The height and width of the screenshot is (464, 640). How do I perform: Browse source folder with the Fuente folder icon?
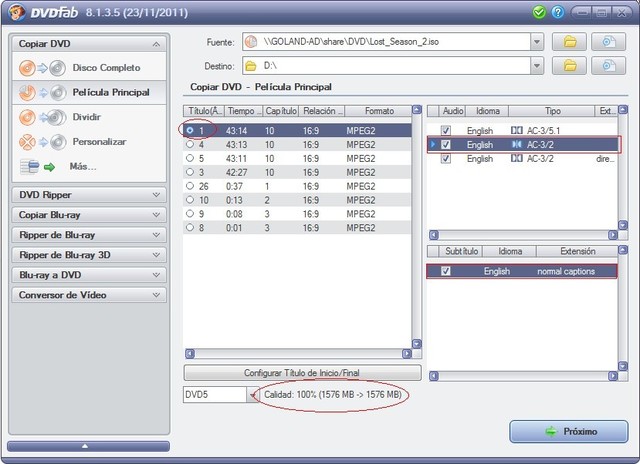point(569,42)
